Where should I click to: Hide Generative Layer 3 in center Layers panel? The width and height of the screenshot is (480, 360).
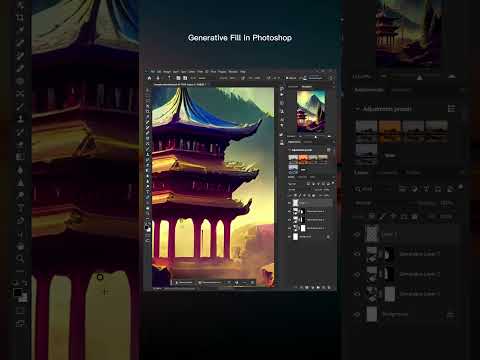click(289, 211)
